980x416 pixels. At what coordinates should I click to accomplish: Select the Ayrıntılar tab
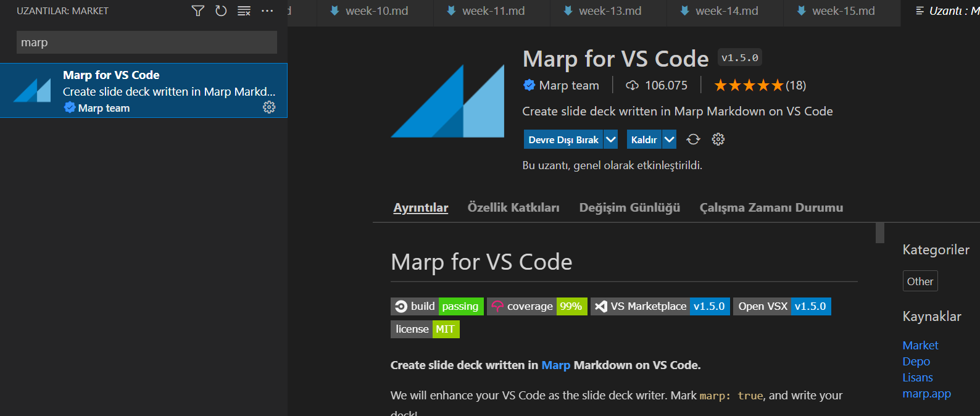[x=421, y=207]
